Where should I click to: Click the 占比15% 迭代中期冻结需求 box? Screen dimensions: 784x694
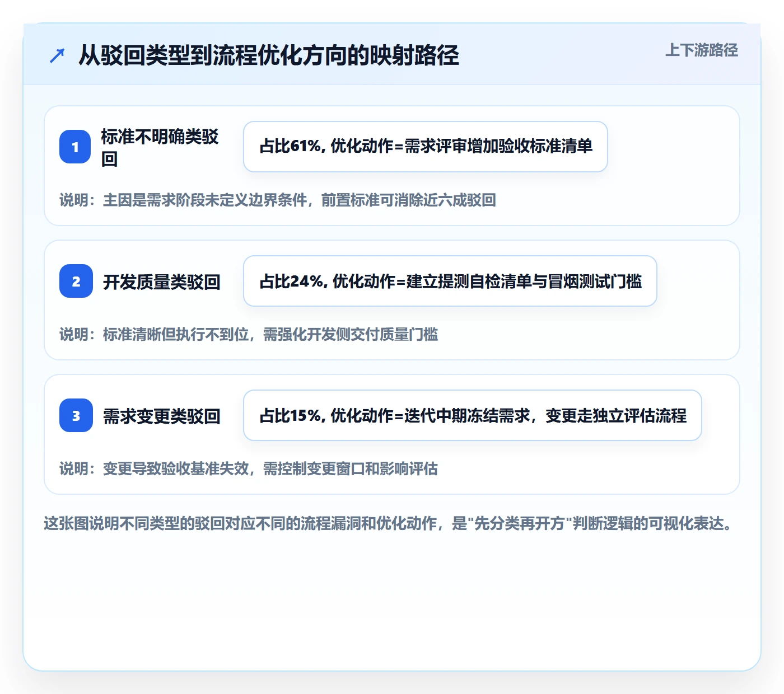(x=473, y=415)
